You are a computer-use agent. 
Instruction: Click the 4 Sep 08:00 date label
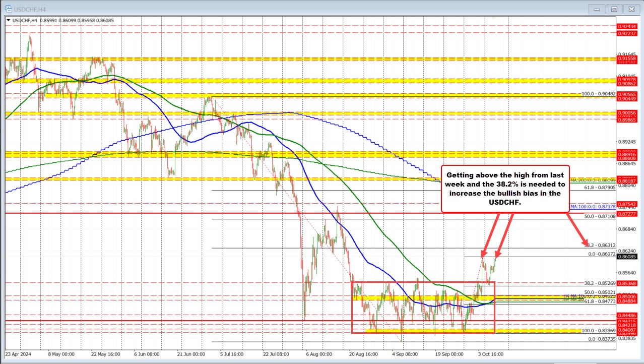(406, 354)
